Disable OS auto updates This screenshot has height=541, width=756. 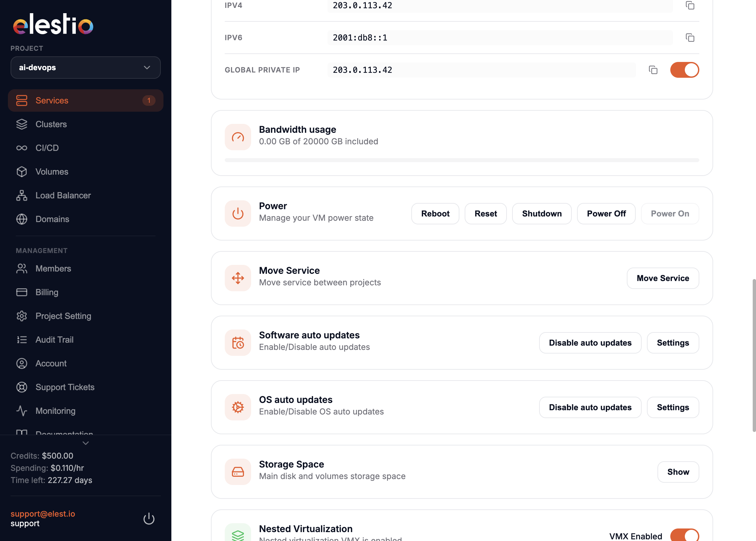point(590,408)
